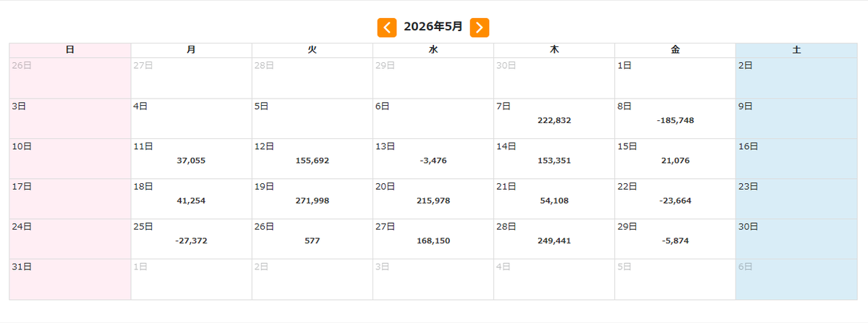Viewport: 868px width, 323px height.
Task: Select the 20日 date label
Action: pos(385,186)
